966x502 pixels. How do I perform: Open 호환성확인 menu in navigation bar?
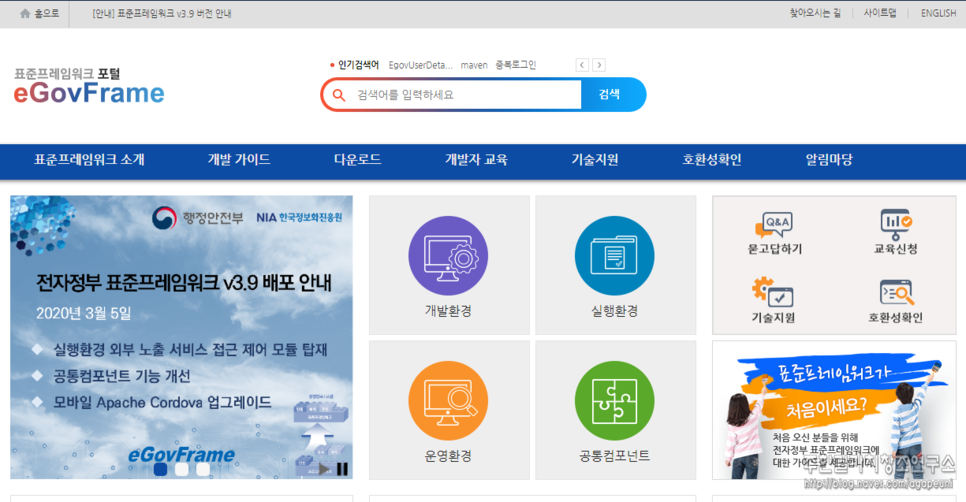pos(712,160)
